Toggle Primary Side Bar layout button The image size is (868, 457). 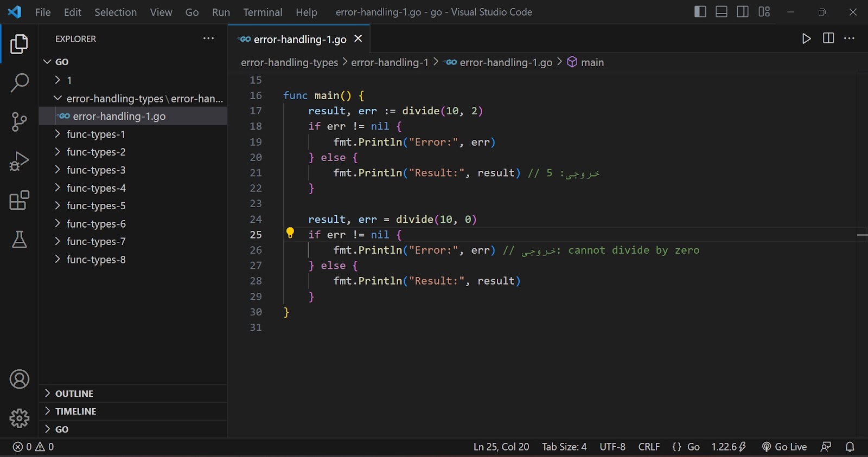tap(700, 12)
